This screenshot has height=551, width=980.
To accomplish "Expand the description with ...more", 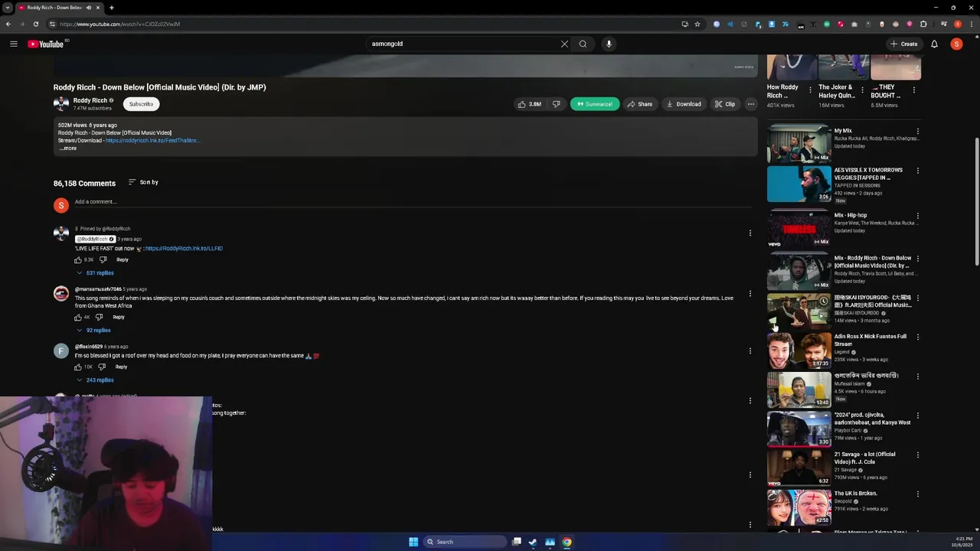I will click(68, 148).
